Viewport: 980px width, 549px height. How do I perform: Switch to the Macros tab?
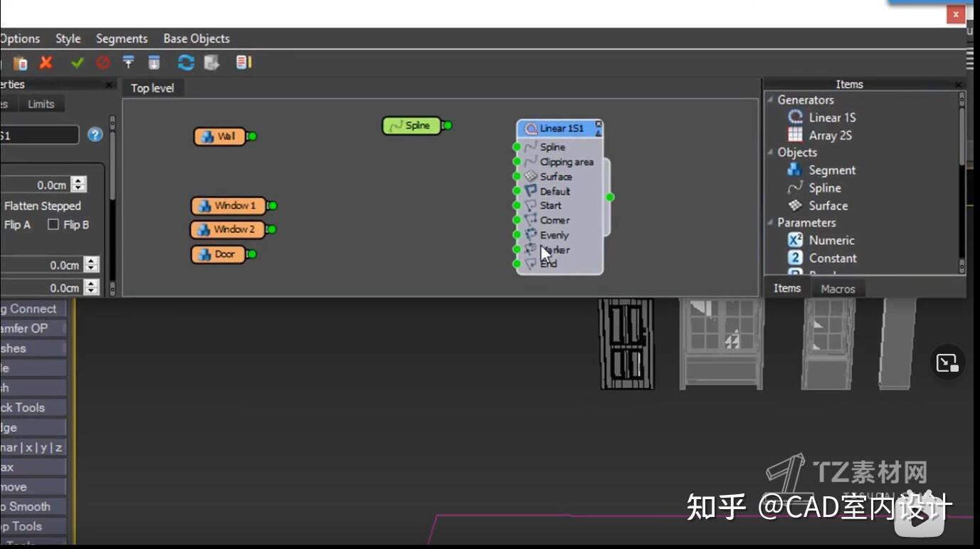pos(838,288)
